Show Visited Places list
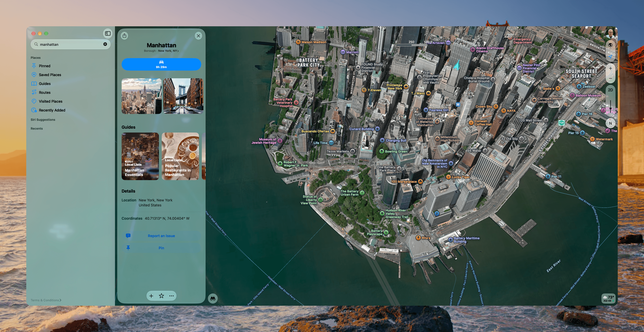This screenshot has height=332, width=644. click(50, 101)
